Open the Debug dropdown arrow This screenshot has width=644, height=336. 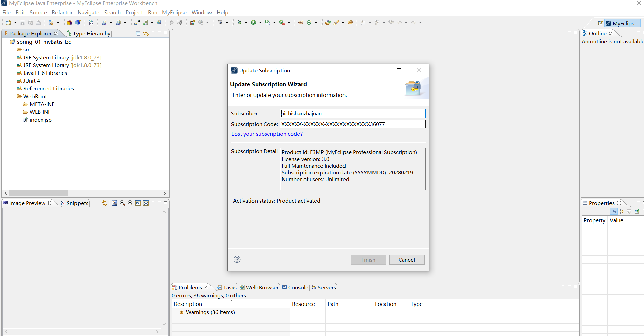[246, 22]
